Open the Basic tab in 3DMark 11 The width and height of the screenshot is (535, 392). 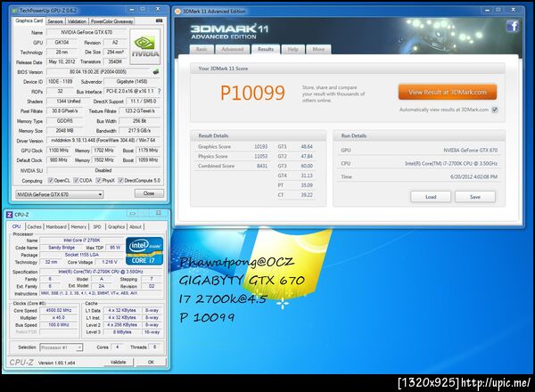(x=202, y=49)
